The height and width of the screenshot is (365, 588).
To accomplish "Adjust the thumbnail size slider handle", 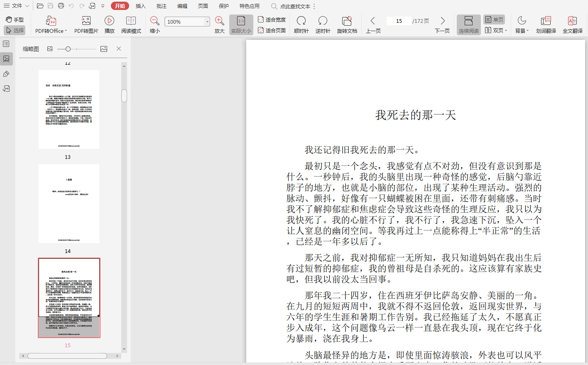I will tap(68, 49).
